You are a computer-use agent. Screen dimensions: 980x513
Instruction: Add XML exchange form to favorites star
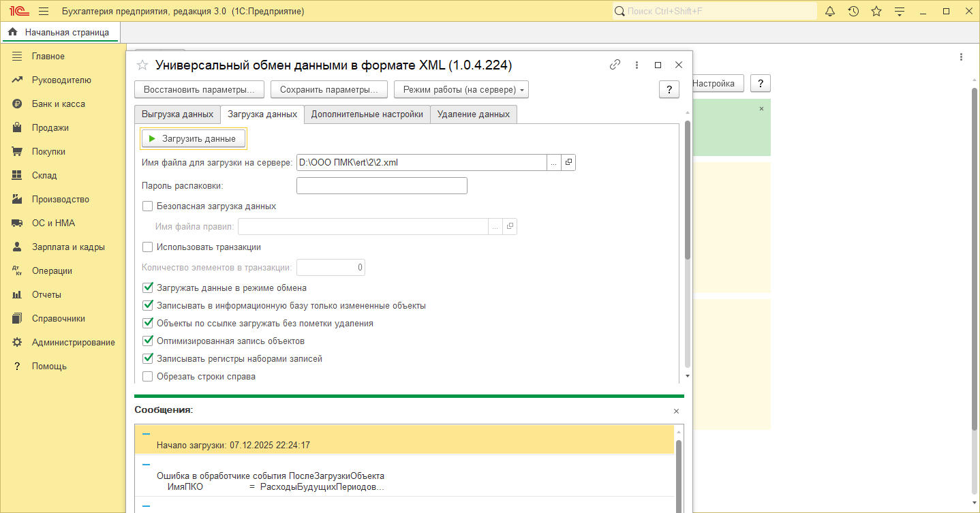[142, 65]
